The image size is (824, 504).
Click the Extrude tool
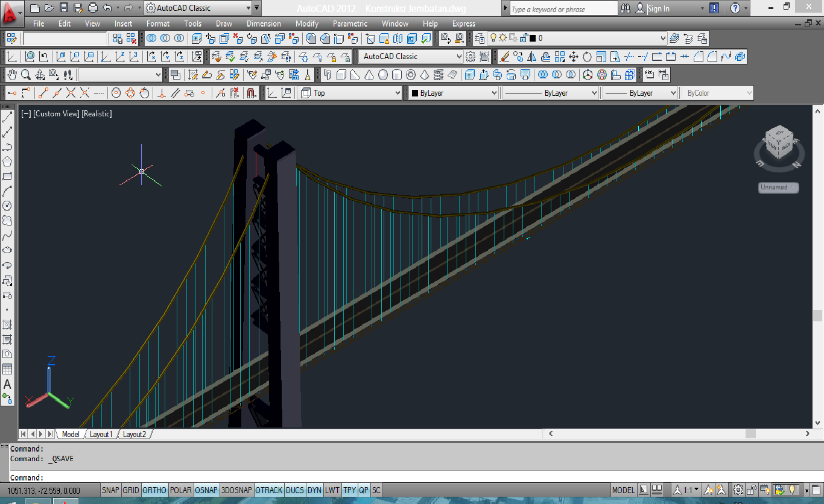tap(470, 75)
